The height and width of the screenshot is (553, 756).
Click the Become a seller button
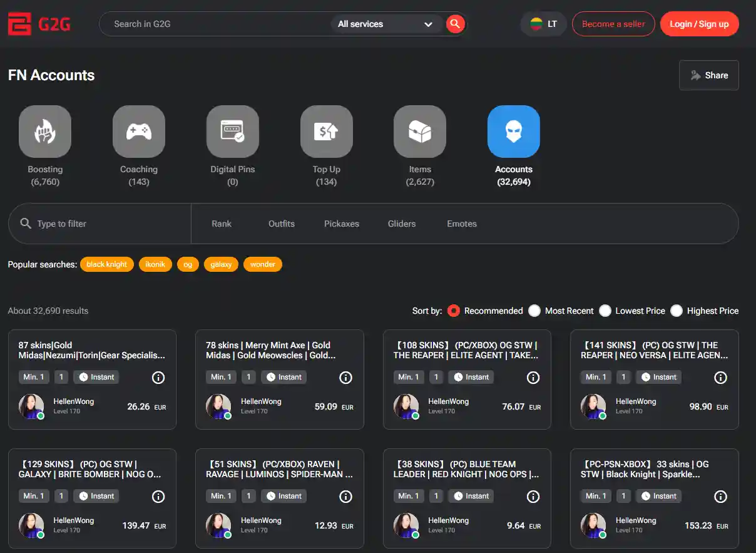click(x=613, y=24)
